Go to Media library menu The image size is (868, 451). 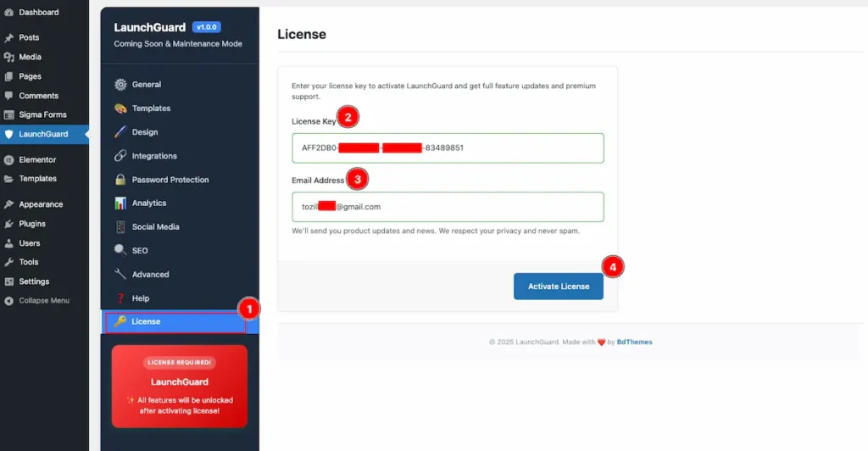coord(44,57)
